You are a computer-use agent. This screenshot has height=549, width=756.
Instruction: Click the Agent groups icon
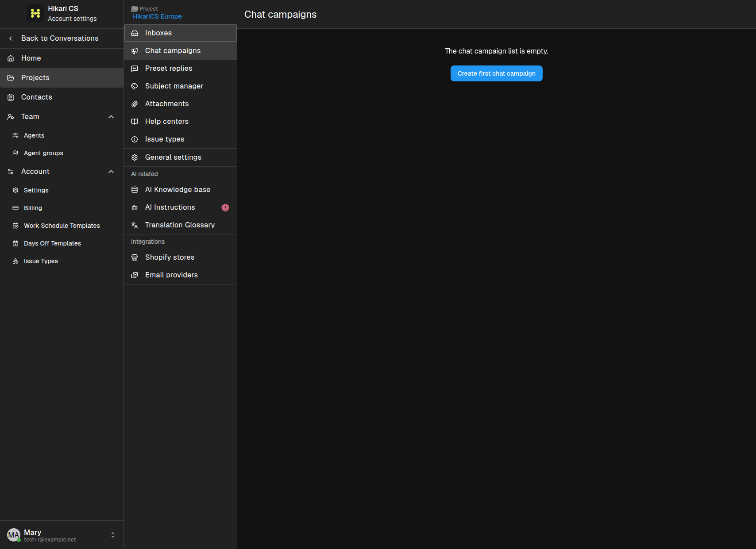(15, 153)
